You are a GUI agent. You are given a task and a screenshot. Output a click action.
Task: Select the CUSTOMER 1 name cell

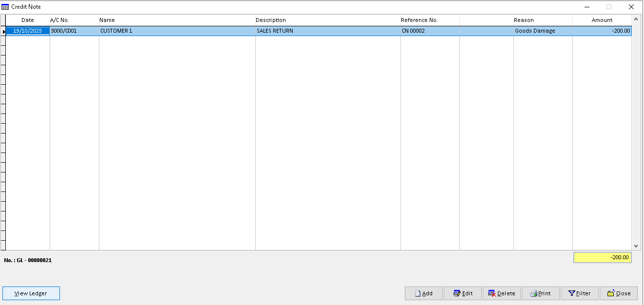pyautogui.click(x=177, y=31)
